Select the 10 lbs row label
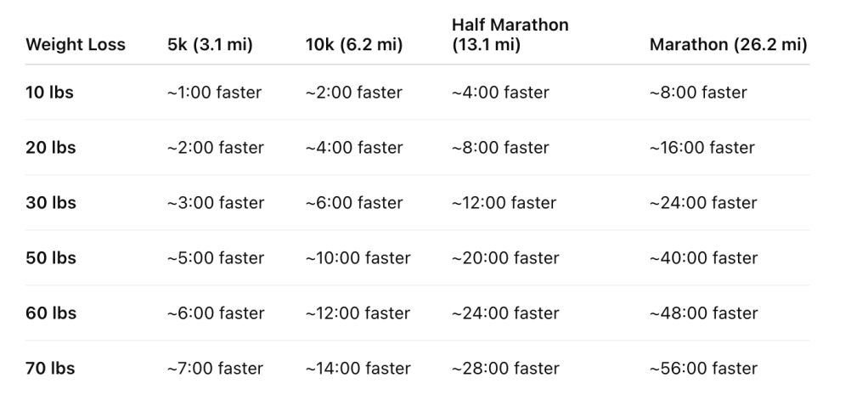The width and height of the screenshot is (868, 406). (50, 93)
